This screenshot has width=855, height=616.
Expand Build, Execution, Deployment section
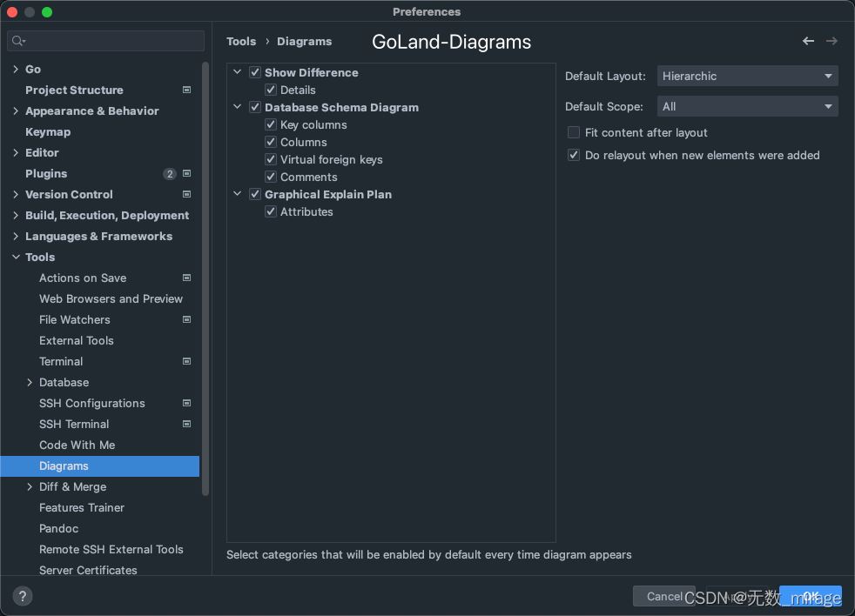tap(16, 215)
